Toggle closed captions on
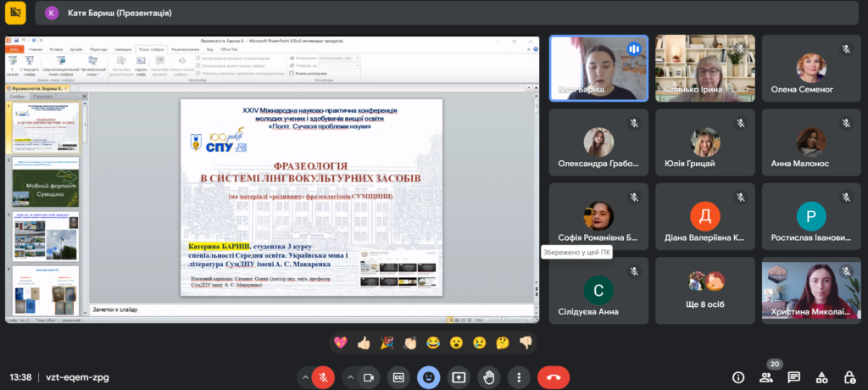This screenshot has height=390, width=868. [398, 376]
